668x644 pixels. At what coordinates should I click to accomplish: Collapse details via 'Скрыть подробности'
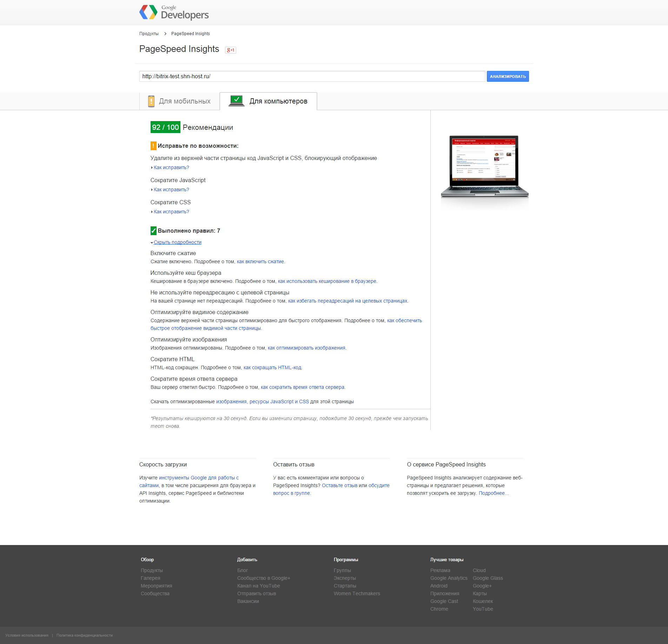177,243
